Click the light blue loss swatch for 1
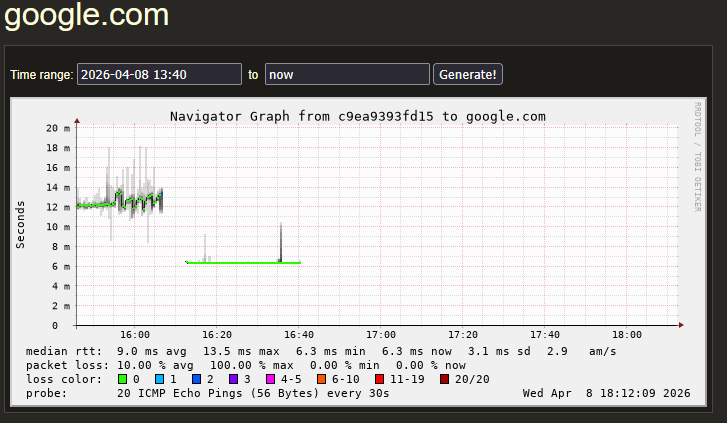The image size is (727, 423). tap(159, 379)
